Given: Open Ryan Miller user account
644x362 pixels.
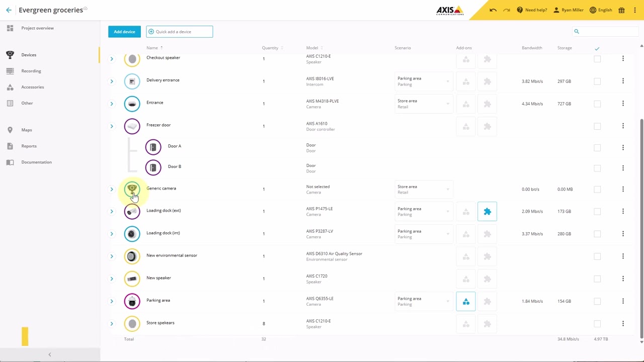Looking at the screenshot, I should (569, 10).
